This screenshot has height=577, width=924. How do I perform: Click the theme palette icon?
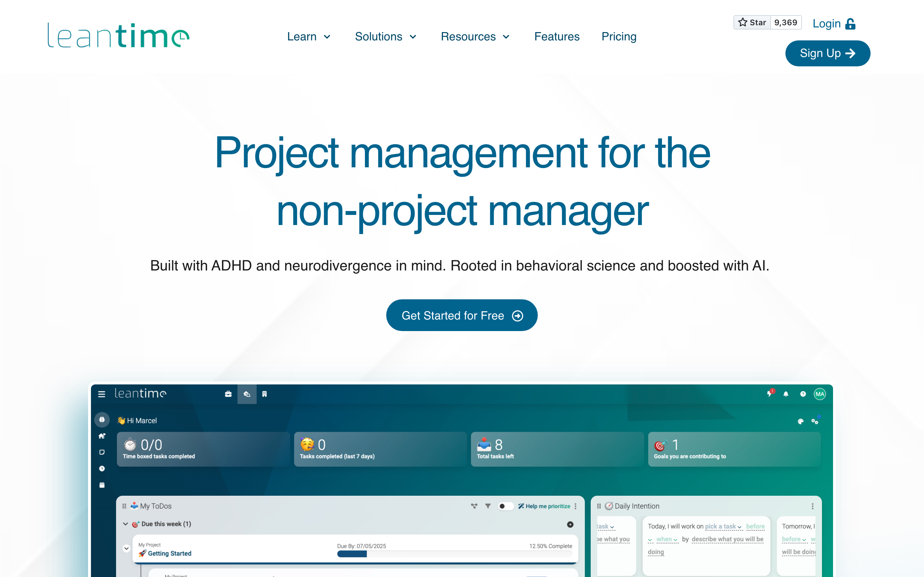801,421
